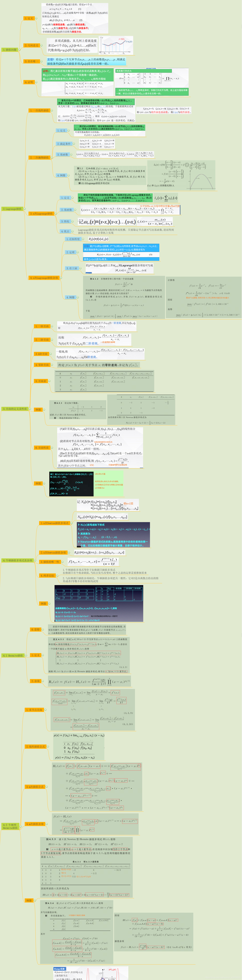Open the Runge现象 plot image
The height and width of the screenshot is (980, 242).
(91, 973)
